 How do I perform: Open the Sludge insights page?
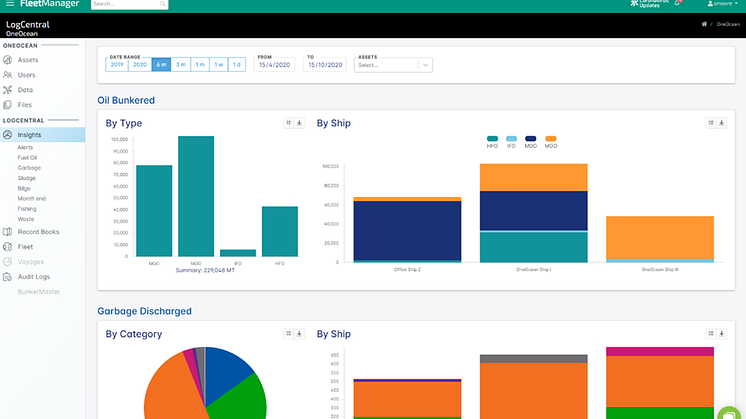coord(27,178)
